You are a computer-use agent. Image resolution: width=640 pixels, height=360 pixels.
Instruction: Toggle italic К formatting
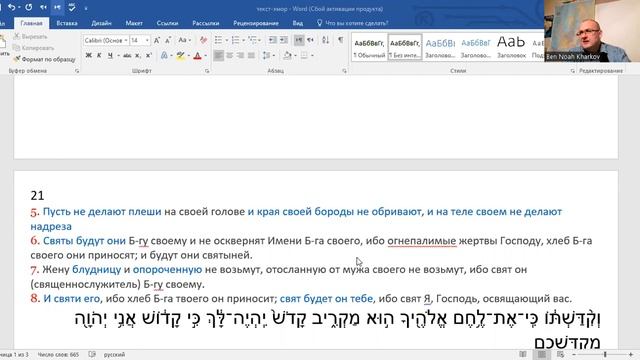99,55
